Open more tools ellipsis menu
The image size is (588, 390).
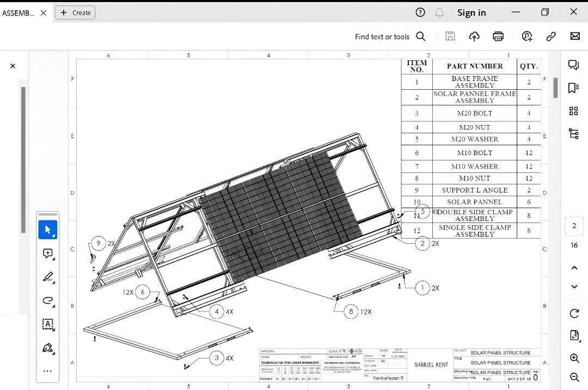(47, 371)
